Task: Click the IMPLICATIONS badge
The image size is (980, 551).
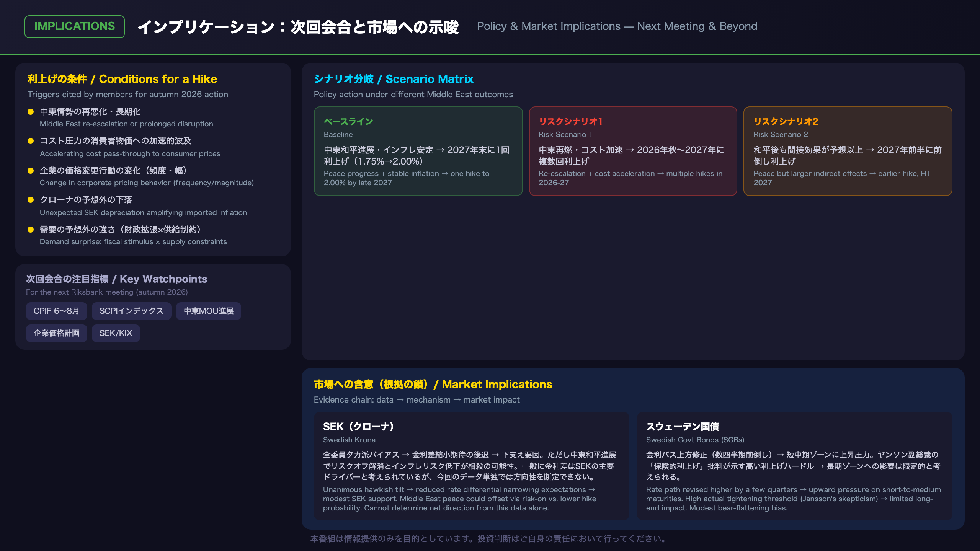Action: click(x=75, y=26)
